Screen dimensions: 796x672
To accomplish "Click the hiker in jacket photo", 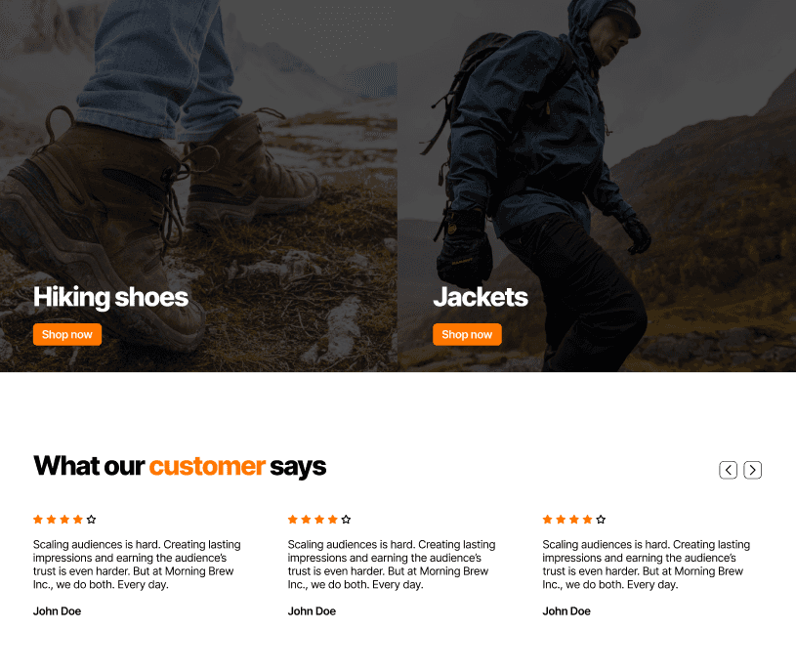I will (597, 152).
